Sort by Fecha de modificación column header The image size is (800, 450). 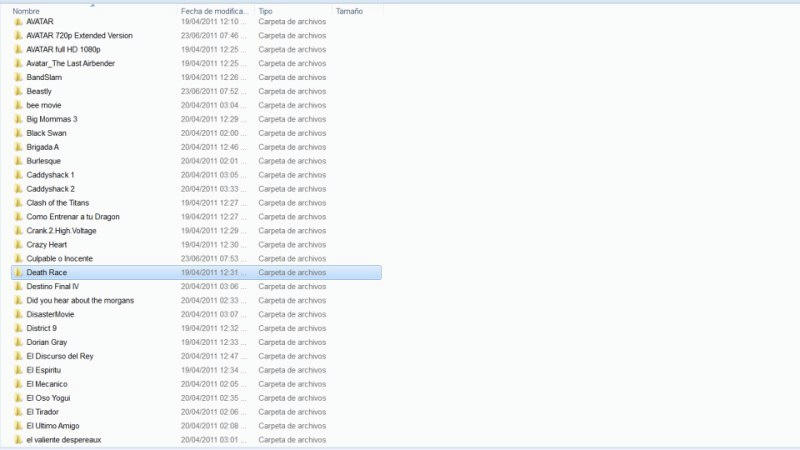214,11
